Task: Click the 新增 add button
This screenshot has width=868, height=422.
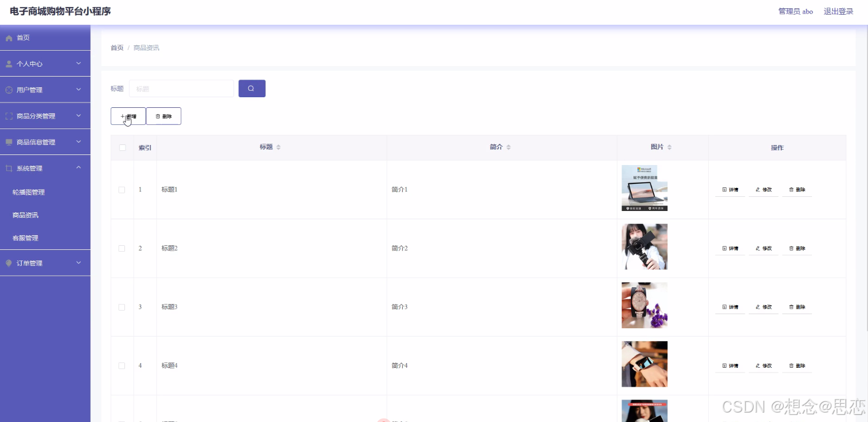Action: coord(128,116)
